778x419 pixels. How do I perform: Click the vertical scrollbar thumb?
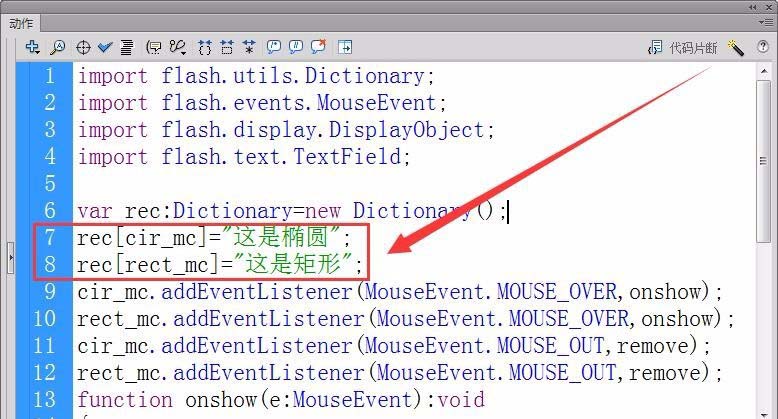coord(764,161)
